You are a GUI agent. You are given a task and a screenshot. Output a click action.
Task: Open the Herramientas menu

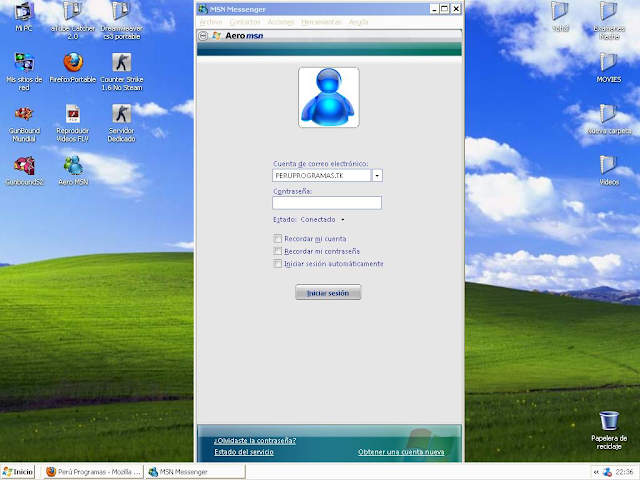click(321, 22)
